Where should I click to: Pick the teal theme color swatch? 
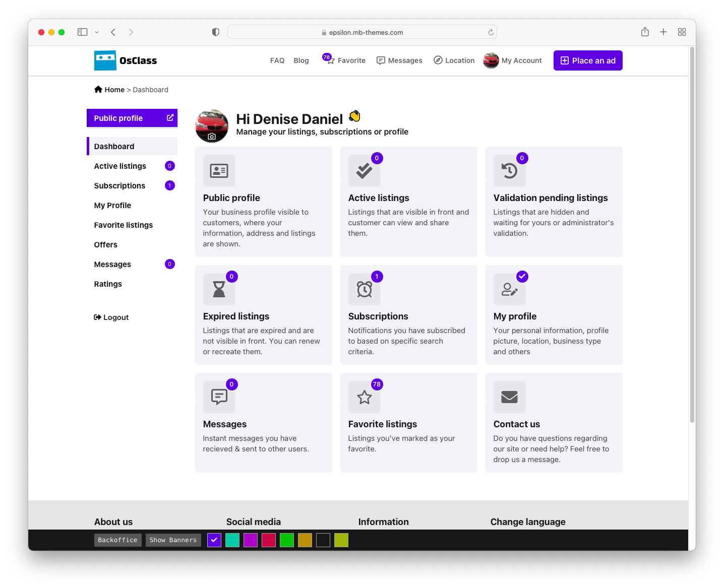coord(232,540)
